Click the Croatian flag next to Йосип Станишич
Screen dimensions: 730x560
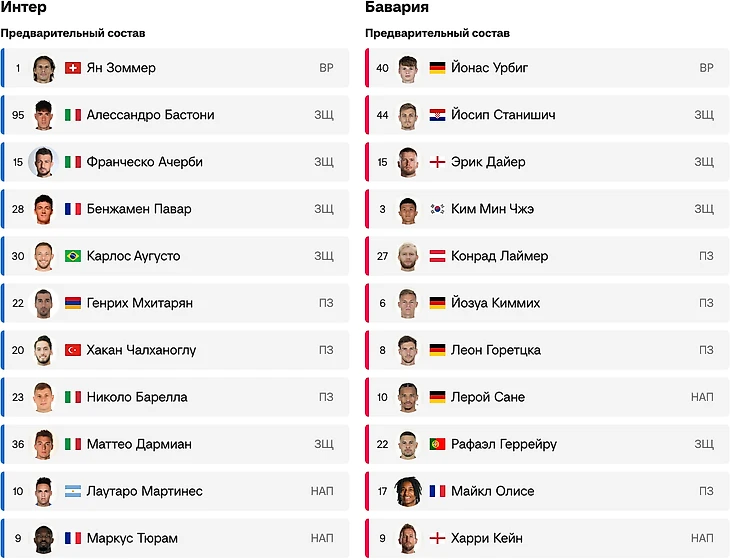(x=437, y=115)
